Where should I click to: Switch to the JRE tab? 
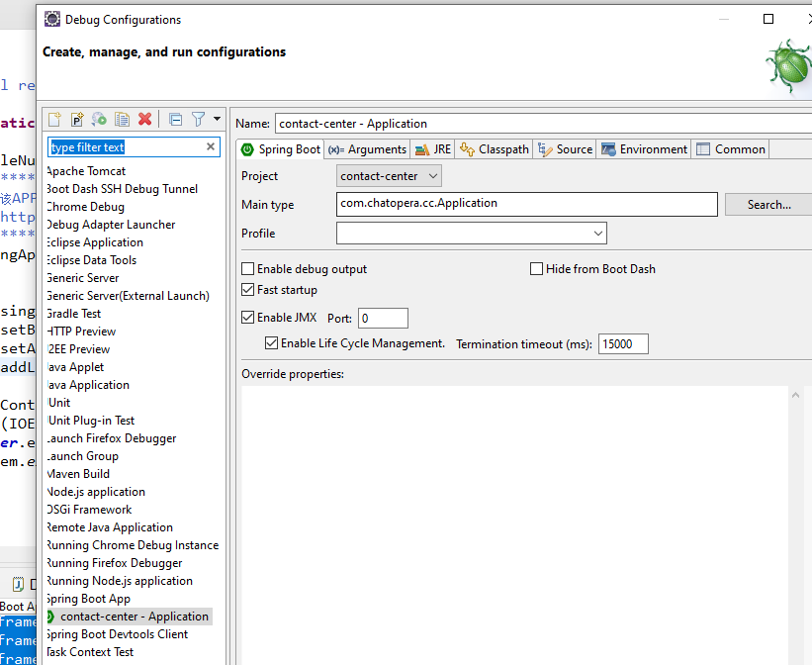pos(433,149)
